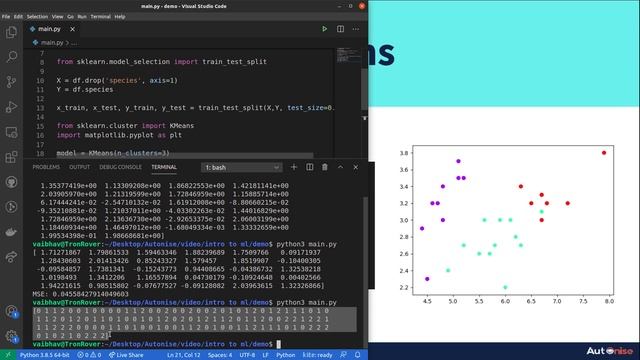Close the bottom panel

click(x=356, y=167)
